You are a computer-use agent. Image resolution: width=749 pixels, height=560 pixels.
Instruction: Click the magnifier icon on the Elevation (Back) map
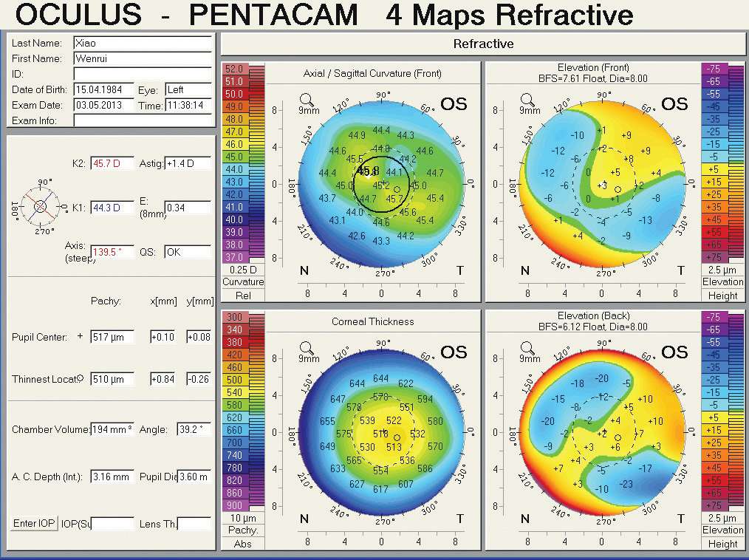click(527, 348)
